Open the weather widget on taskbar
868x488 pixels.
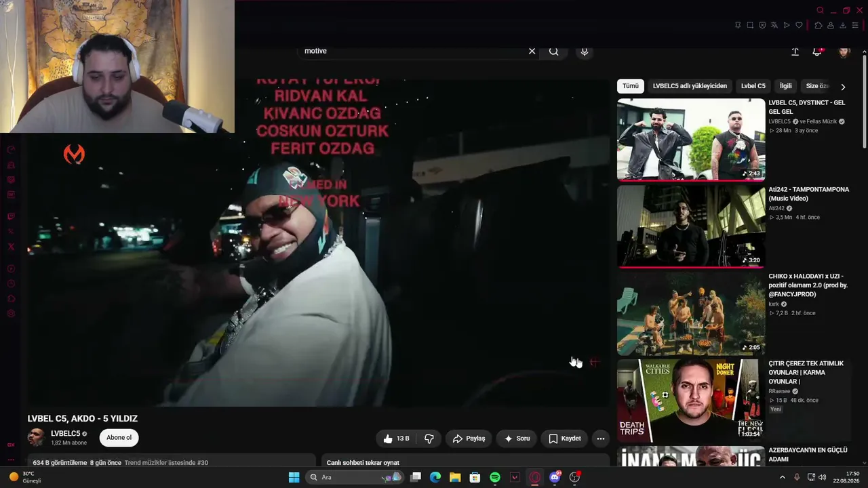point(25,477)
